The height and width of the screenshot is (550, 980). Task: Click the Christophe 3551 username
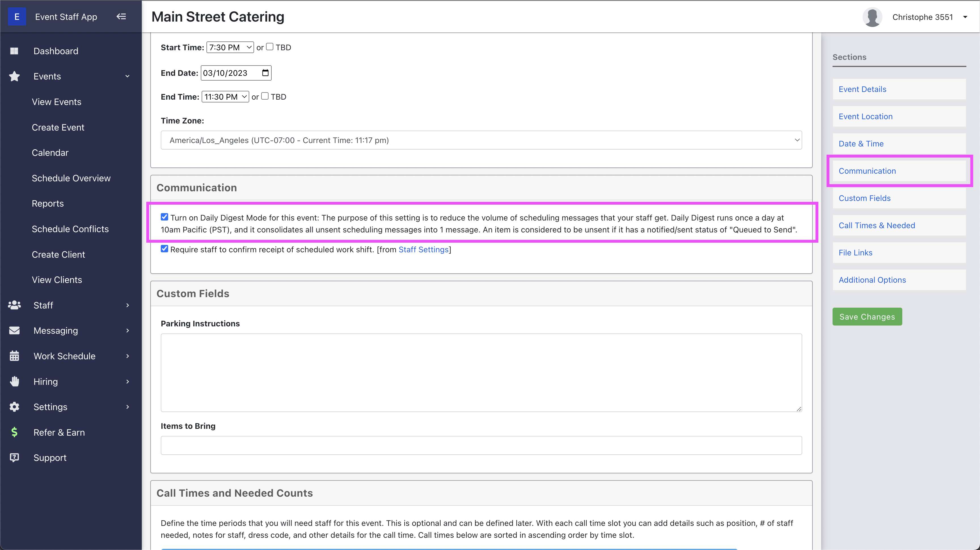point(922,17)
